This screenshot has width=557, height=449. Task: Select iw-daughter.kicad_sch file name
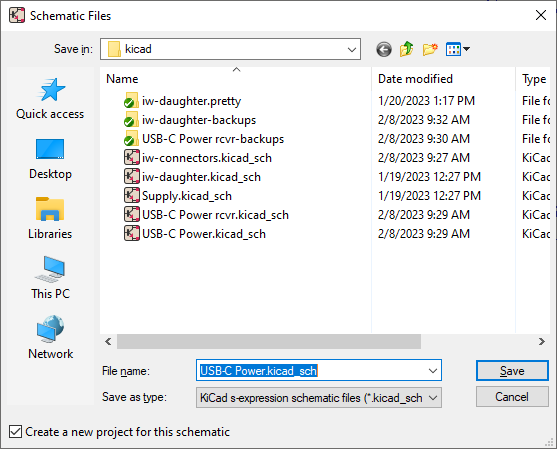pos(201,177)
